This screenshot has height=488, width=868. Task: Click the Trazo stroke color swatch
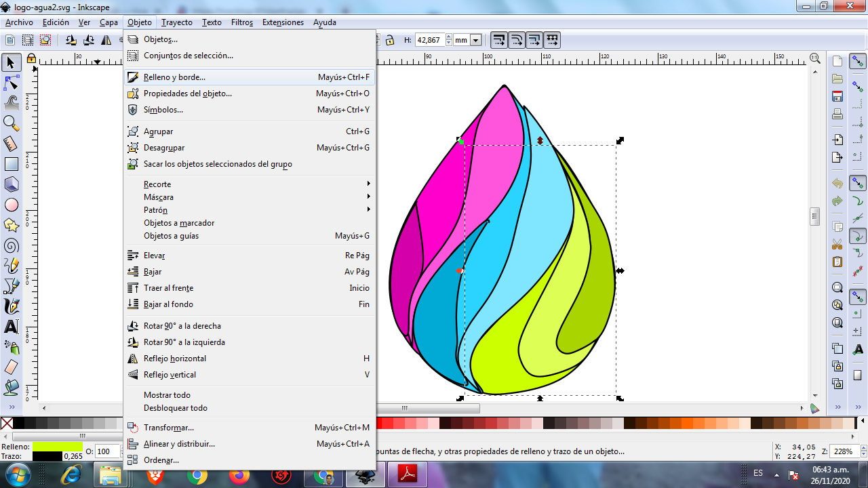pos(47,456)
